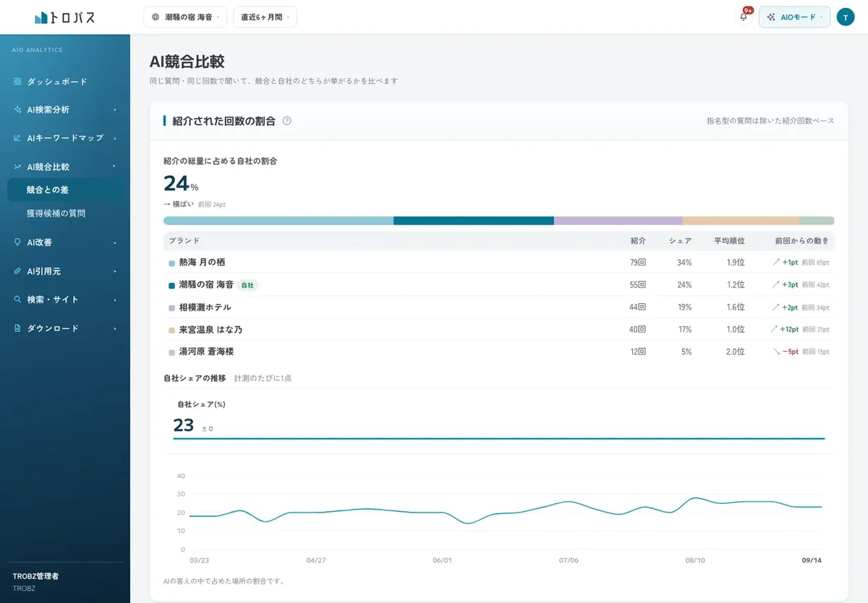Expand the AIキーワードマップ submenu chevron

coord(115,138)
